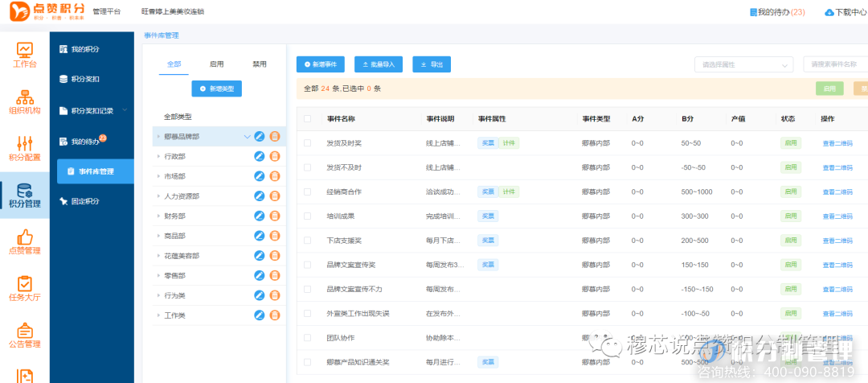Switch to the 禁用 tab

[x=260, y=64]
